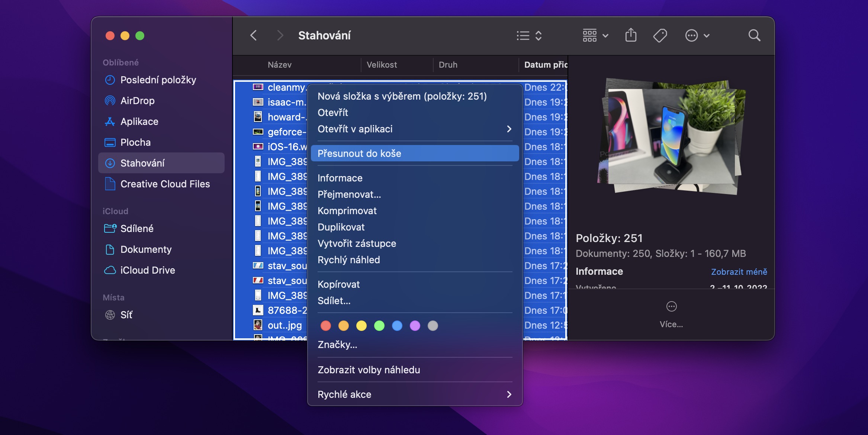Open the list view switcher dropdown

529,36
